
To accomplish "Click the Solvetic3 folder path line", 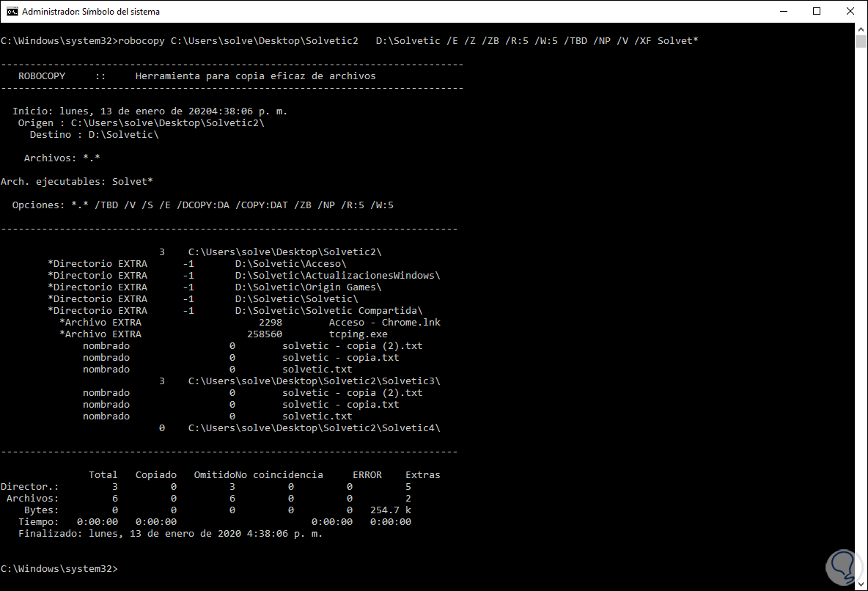I will pyautogui.click(x=314, y=381).
